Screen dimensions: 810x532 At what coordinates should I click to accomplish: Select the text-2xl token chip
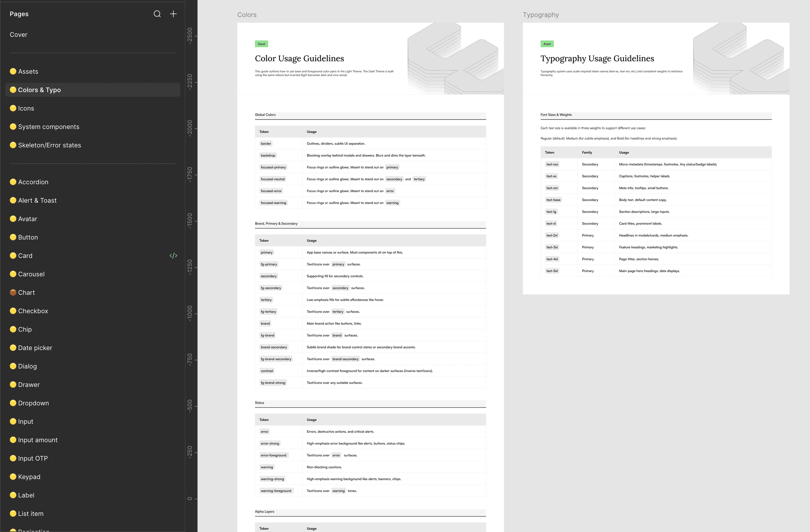pyautogui.click(x=552, y=235)
